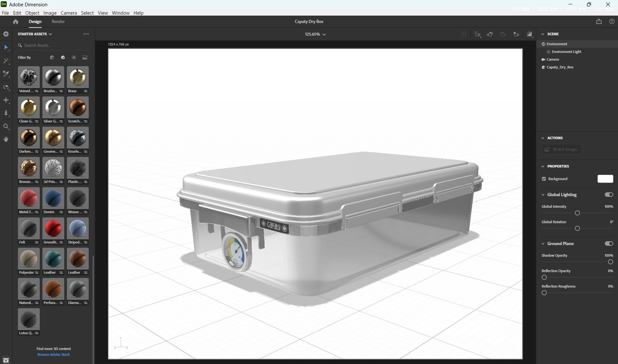Open Starter Assets dropdown
The height and width of the screenshot is (364, 618).
(35, 34)
